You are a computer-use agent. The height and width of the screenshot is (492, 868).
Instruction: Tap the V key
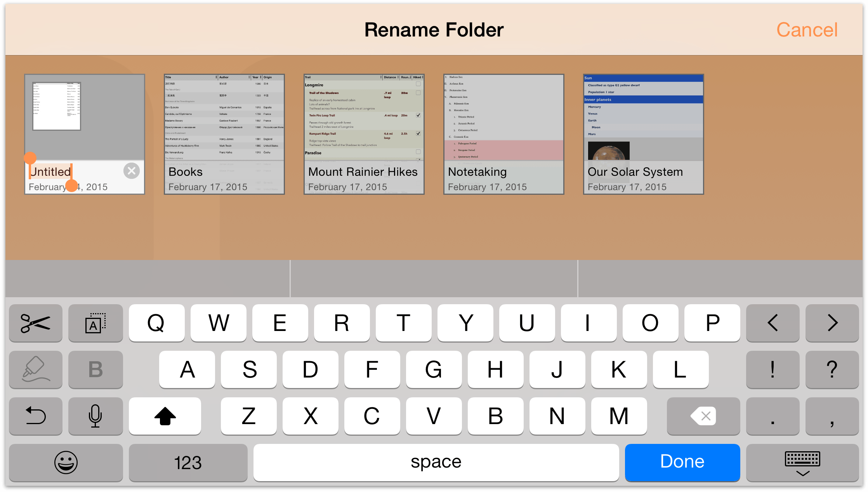point(434,416)
